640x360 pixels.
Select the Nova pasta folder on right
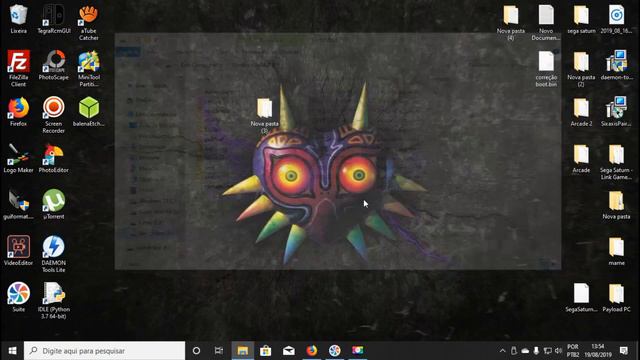point(616,205)
